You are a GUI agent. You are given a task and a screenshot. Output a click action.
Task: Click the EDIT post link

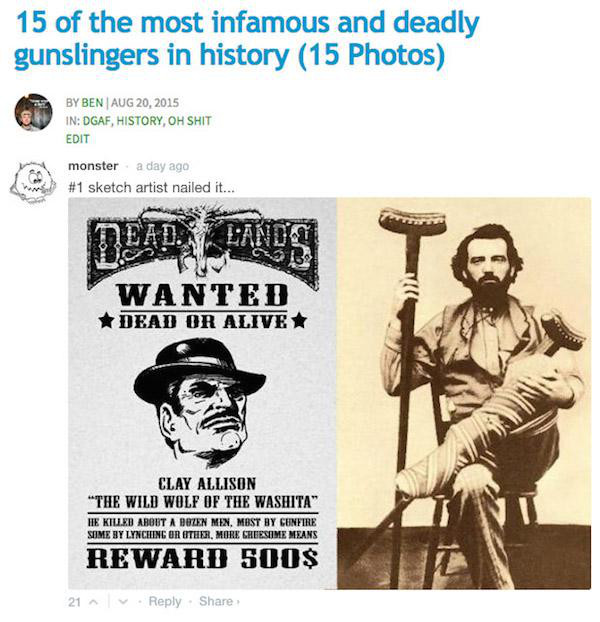coord(77,139)
